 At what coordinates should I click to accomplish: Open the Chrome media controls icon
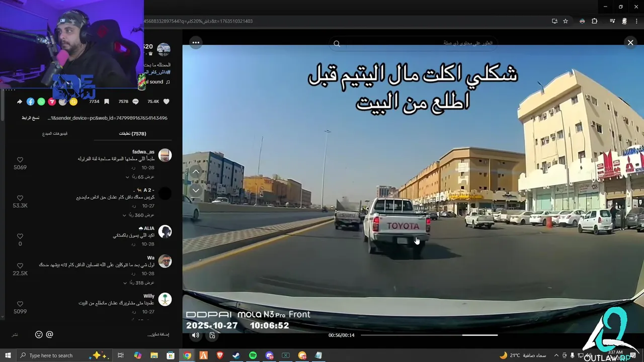[612, 21]
